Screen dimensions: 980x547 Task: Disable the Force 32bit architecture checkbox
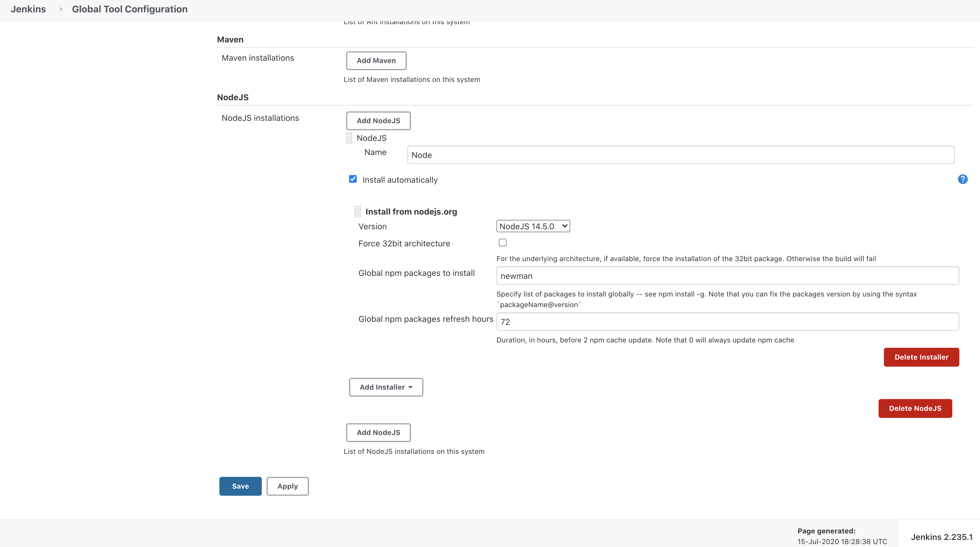coord(502,242)
